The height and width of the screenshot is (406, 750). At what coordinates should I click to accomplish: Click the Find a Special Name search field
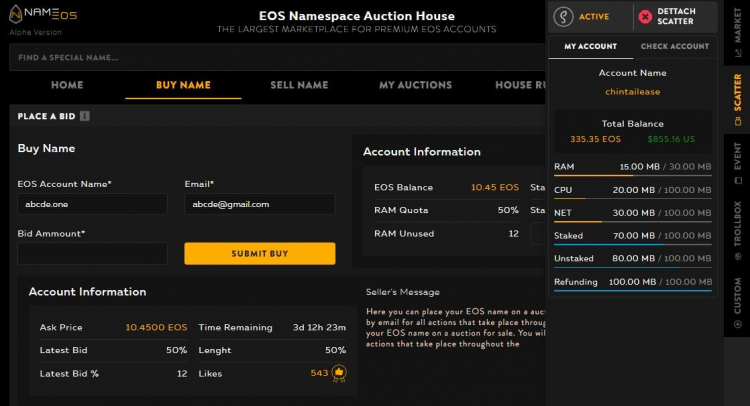click(x=277, y=57)
